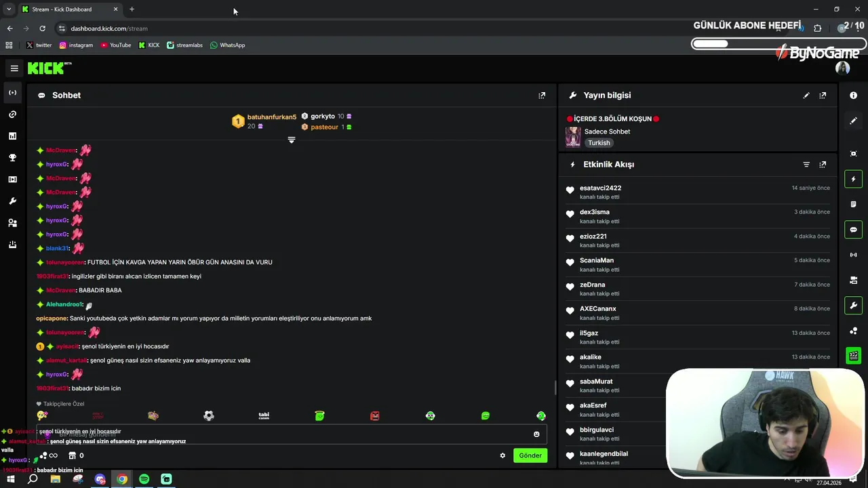Select AXECananx in the activity feed
This screenshot has height=488, width=868.
[597, 309]
